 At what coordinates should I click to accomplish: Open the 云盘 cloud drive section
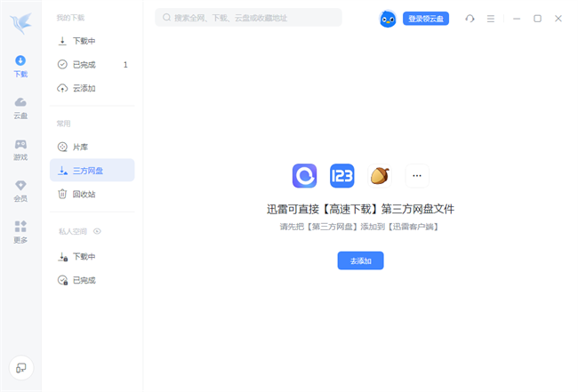20,108
